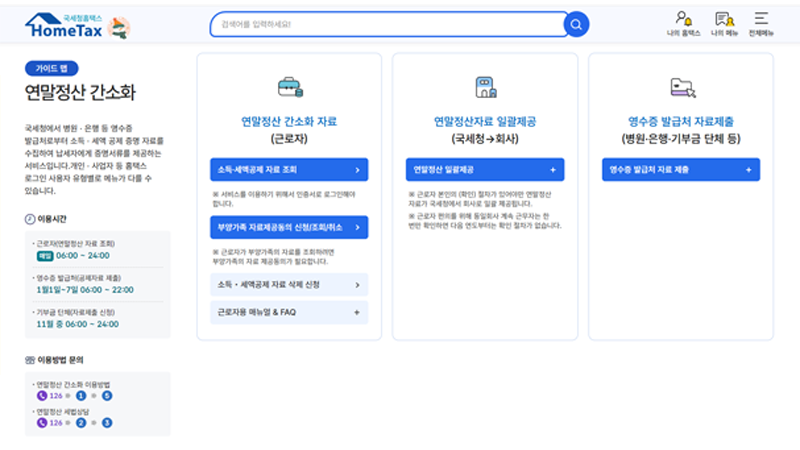Open 연말정산 간소화 자료 (근로자) title
Image resolution: width=800 pixels, height=450 pixels.
click(x=289, y=130)
